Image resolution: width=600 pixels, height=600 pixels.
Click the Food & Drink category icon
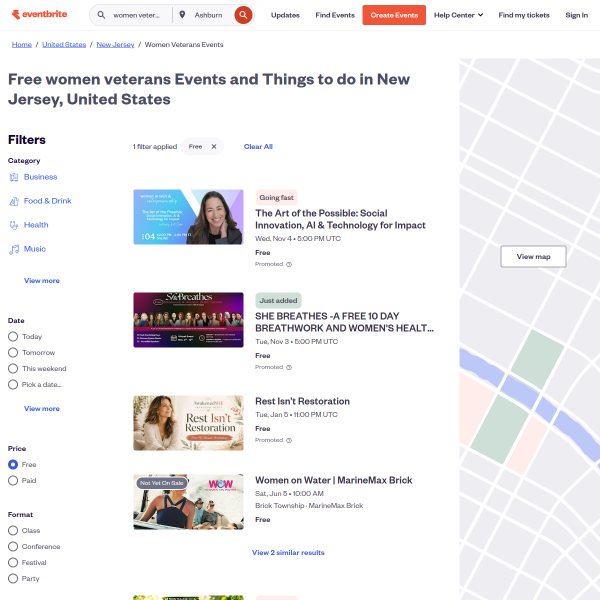pos(14,201)
